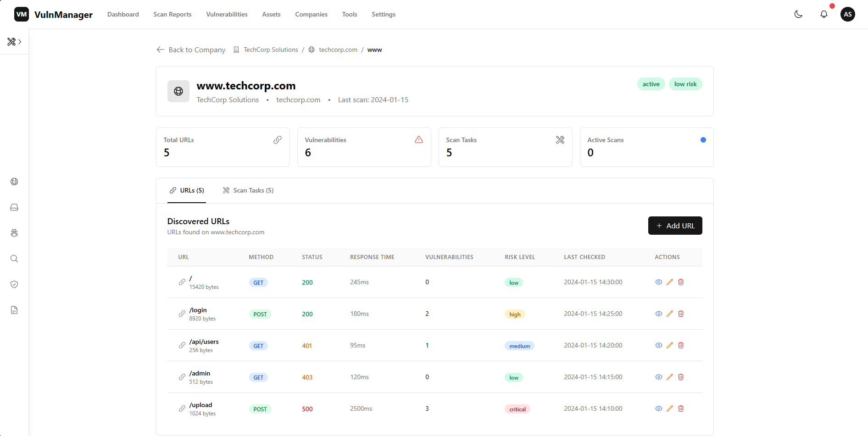Image resolution: width=868 pixels, height=436 pixels.
Task: Open the search magnifier in sidebar
Action: (x=14, y=259)
